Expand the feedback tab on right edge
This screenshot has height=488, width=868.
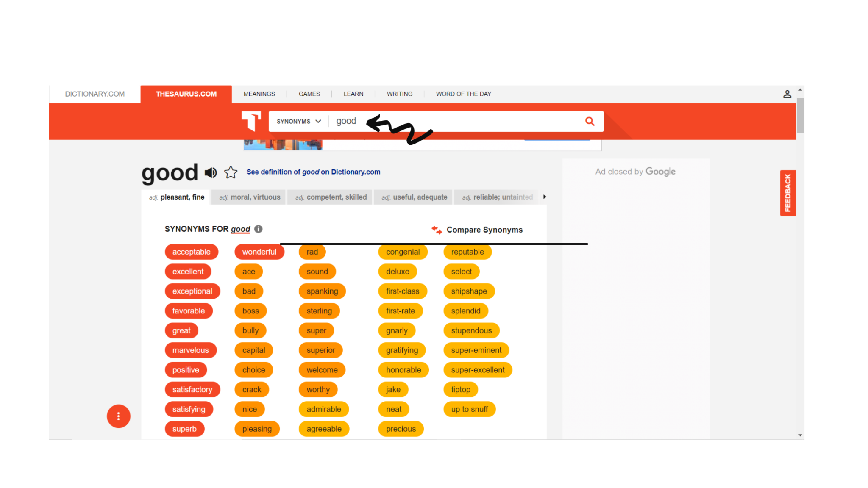[x=788, y=192]
